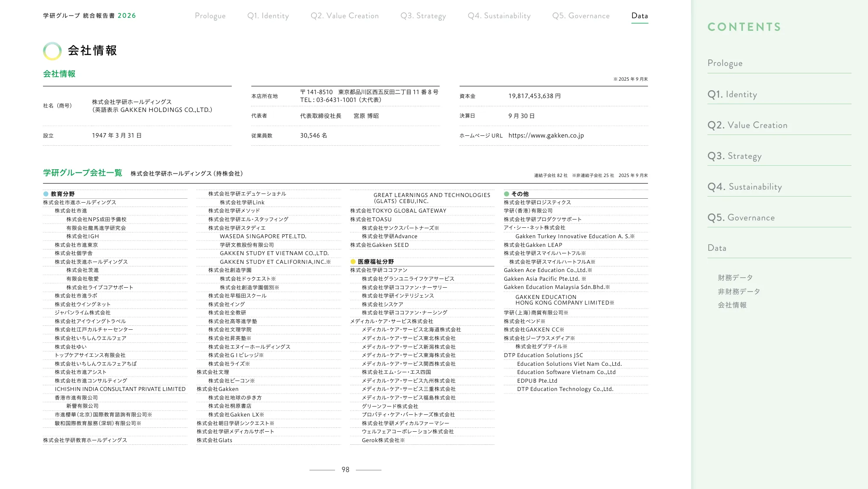868x489 pixels.
Task: Click the page number 98
Action: click(x=345, y=469)
